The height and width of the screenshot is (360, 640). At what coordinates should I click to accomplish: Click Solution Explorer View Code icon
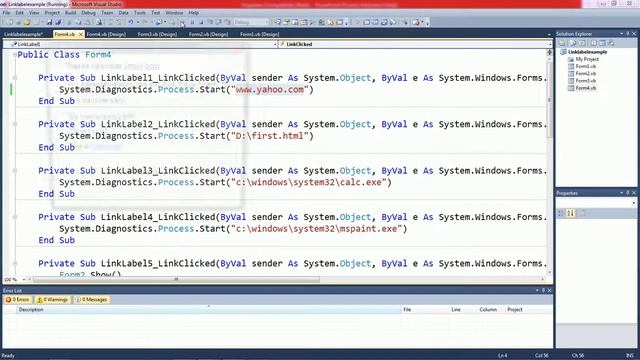click(x=593, y=43)
